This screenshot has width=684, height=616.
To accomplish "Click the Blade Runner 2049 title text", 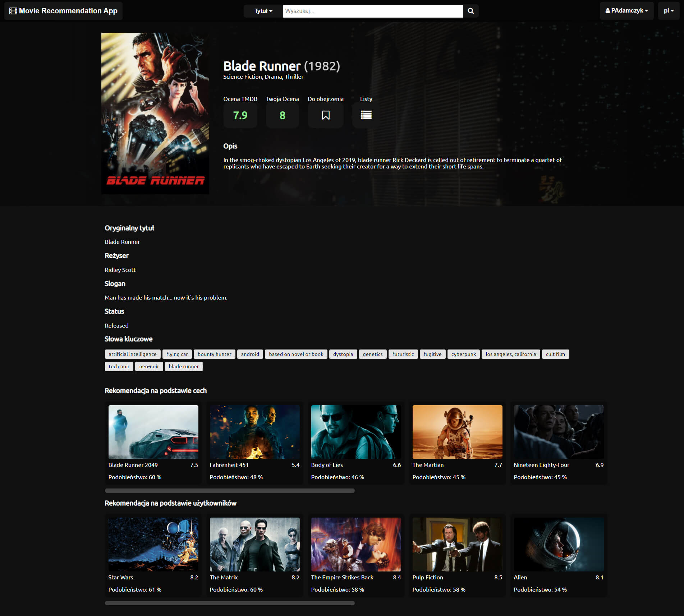I will [x=133, y=465].
